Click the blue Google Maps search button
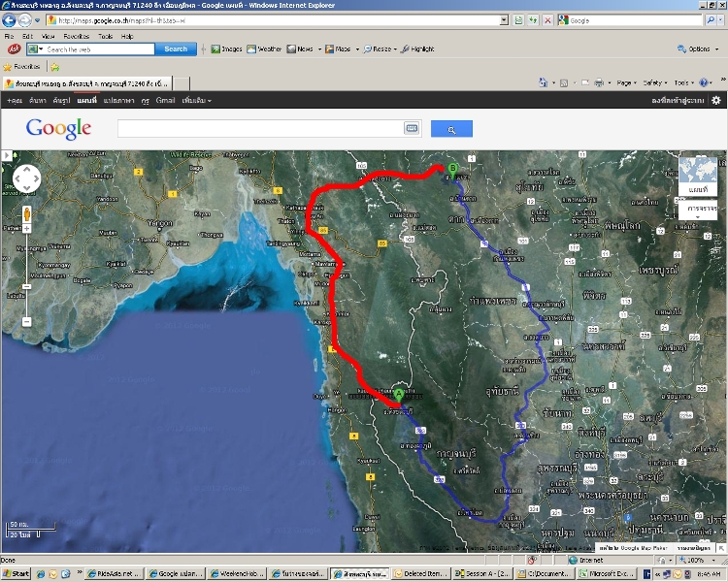 tap(451, 129)
